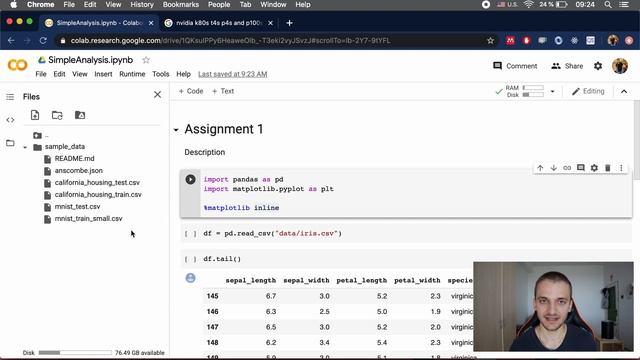Click the df = pd.read_csv code cell
Image resolution: width=640 pixels, height=360 pixels.
click(407, 233)
